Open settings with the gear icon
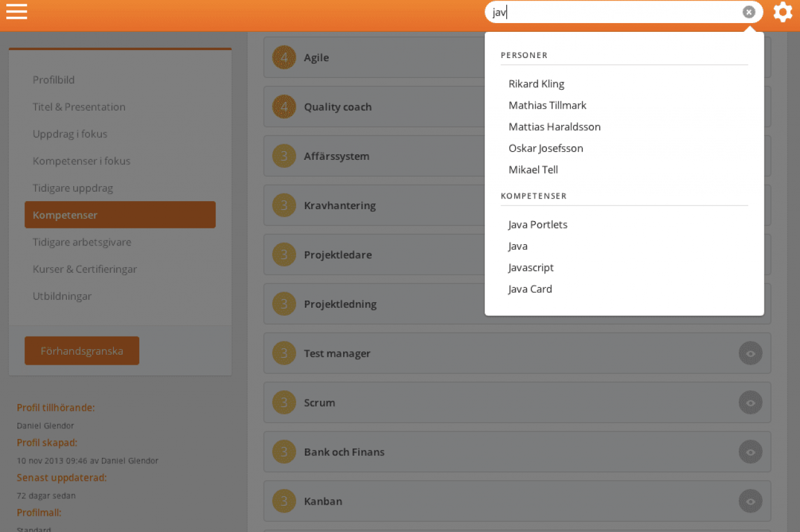This screenshot has height=532, width=800. pyautogui.click(x=782, y=12)
